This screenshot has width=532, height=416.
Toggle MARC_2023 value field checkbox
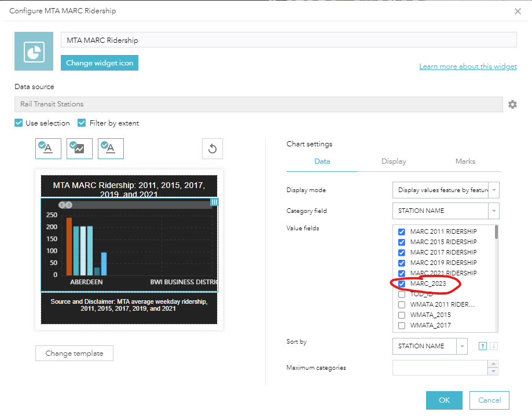point(401,284)
